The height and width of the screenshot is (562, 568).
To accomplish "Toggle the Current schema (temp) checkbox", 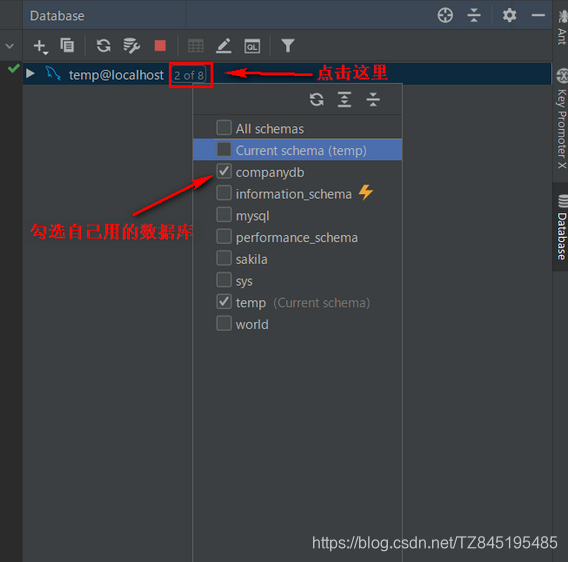I will click(x=224, y=149).
